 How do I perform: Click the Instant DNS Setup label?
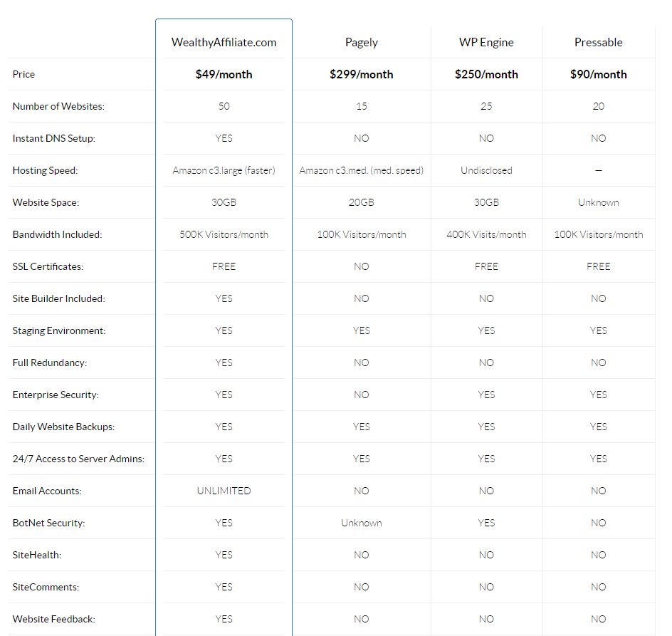coord(53,138)
